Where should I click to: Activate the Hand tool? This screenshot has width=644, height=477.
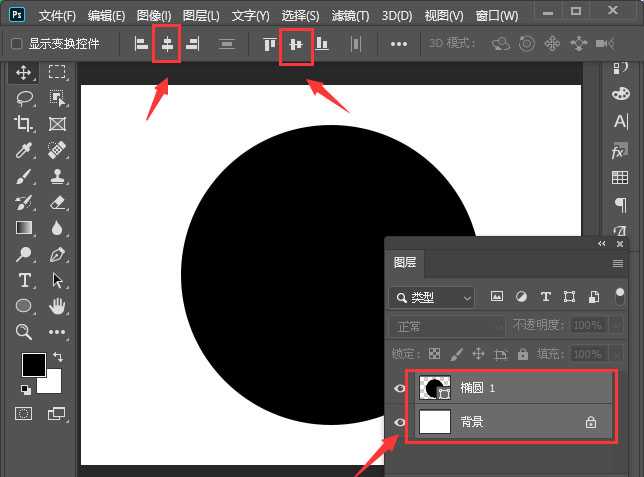pos(57,306)
